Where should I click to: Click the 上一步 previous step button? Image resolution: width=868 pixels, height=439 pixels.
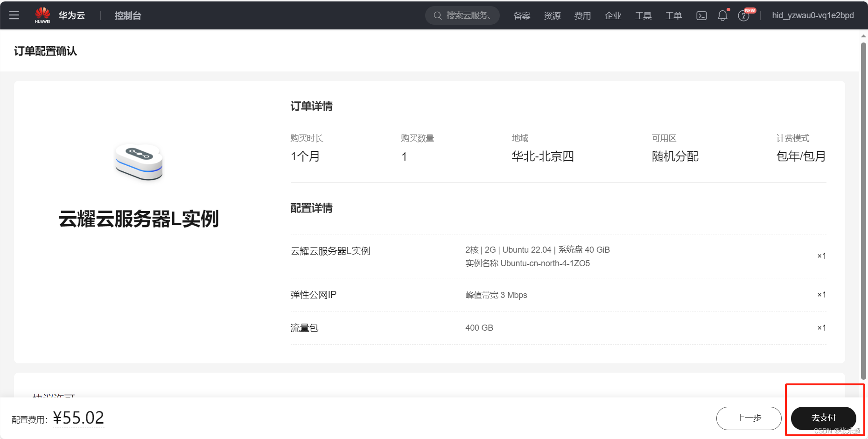point(749,418)
